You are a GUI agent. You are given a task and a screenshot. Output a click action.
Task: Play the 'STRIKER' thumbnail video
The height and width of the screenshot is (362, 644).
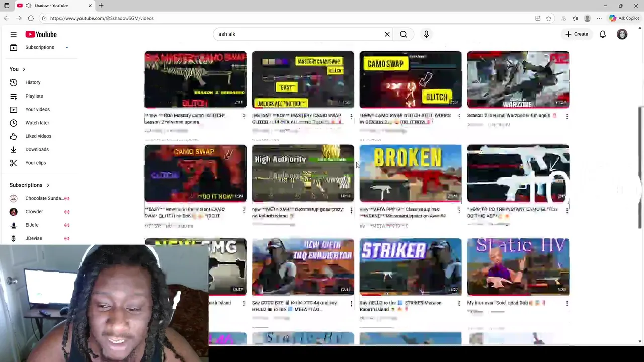411,267
